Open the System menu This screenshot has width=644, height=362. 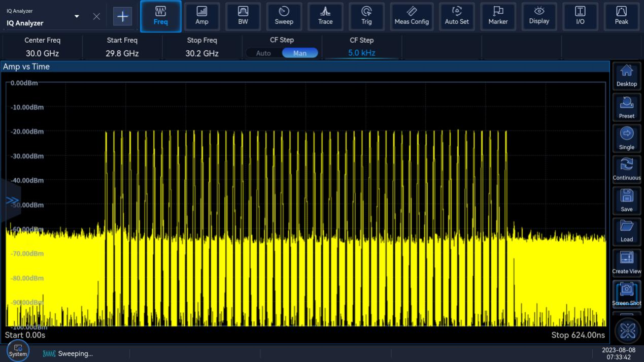click(x=18, y=351)
